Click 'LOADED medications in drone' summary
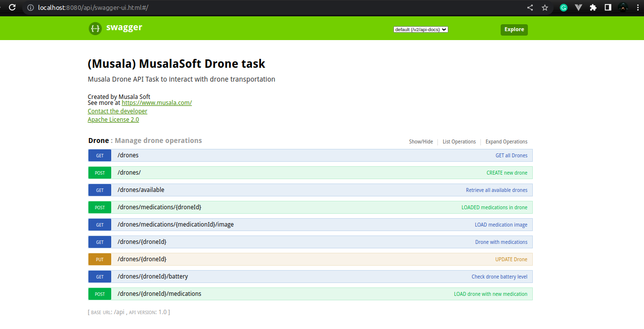Image resolution: width=644 pixels, height=329 pixels. 494,207
